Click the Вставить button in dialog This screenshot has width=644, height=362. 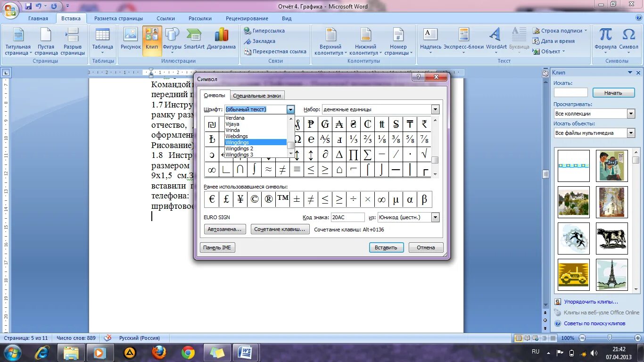pos(386,247)
